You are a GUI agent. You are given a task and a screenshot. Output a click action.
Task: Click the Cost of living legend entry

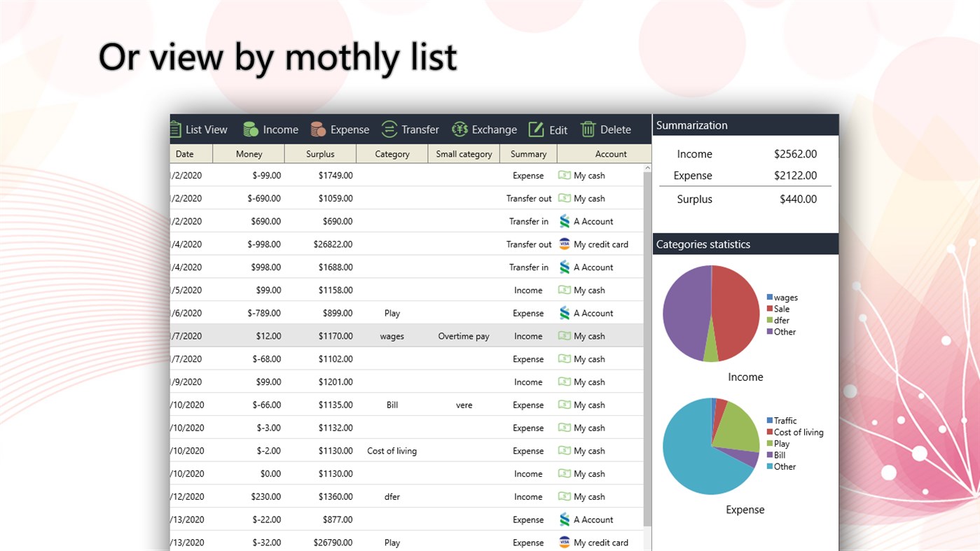click(797, 432)
